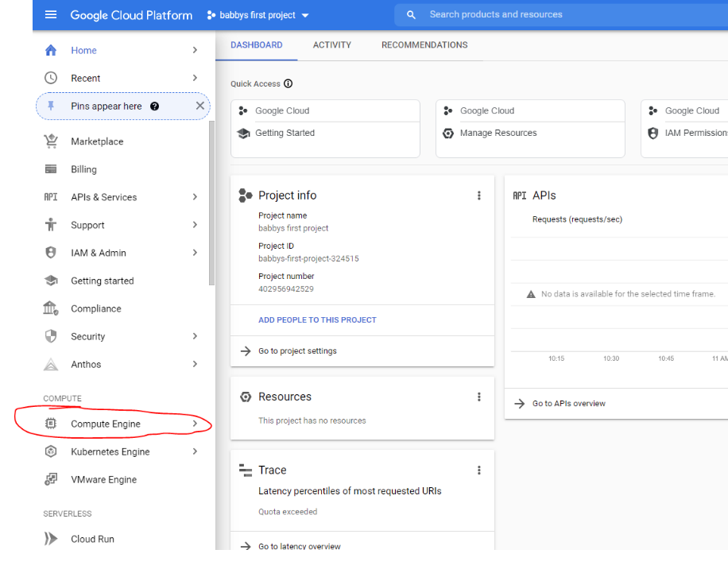Expand the Support submenu chevron

pyautogui.click(x=195, y=225)
